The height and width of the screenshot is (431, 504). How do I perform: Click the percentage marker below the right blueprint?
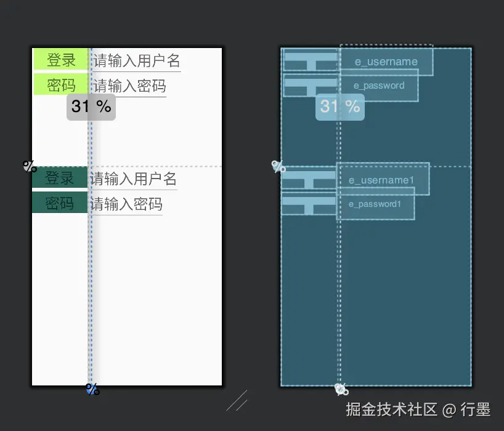(x=341, y=389)
